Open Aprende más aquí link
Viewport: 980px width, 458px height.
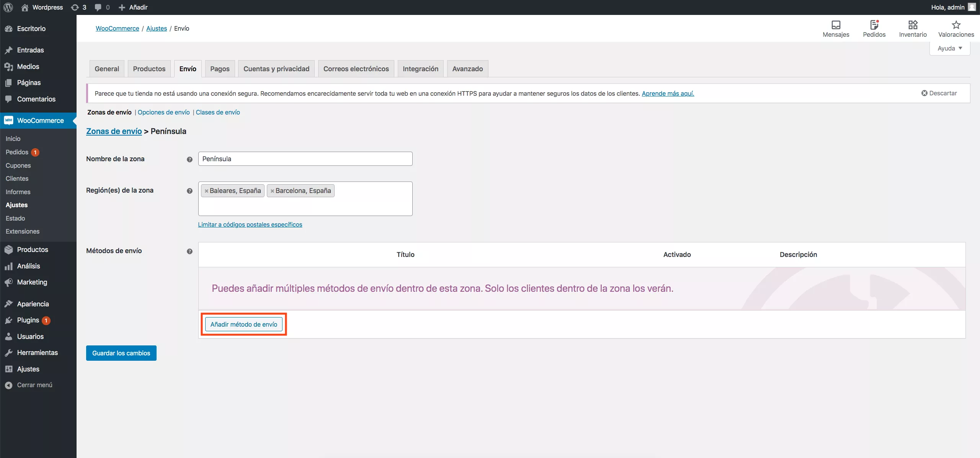pyautogui.click(x=668, y=93)
